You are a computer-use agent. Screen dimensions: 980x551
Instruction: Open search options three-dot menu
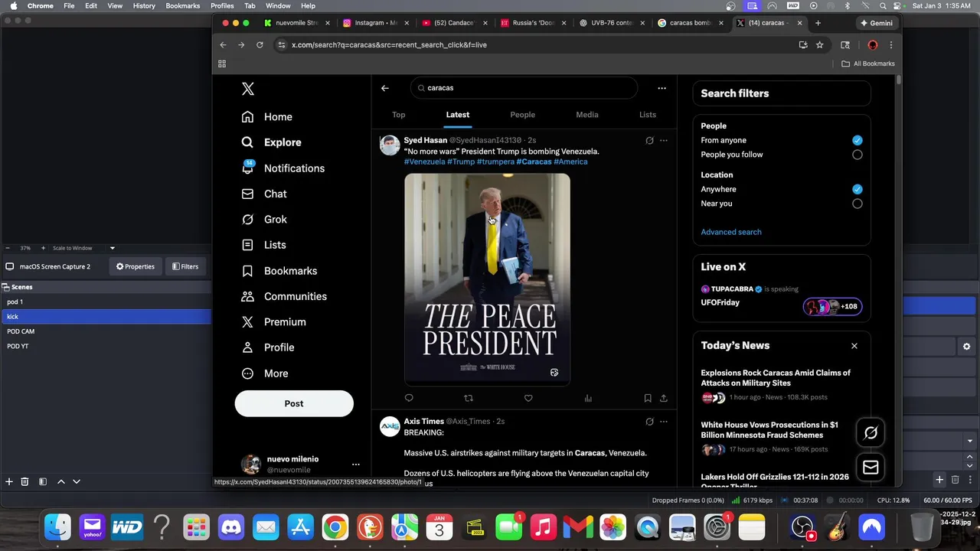(661, 88)
